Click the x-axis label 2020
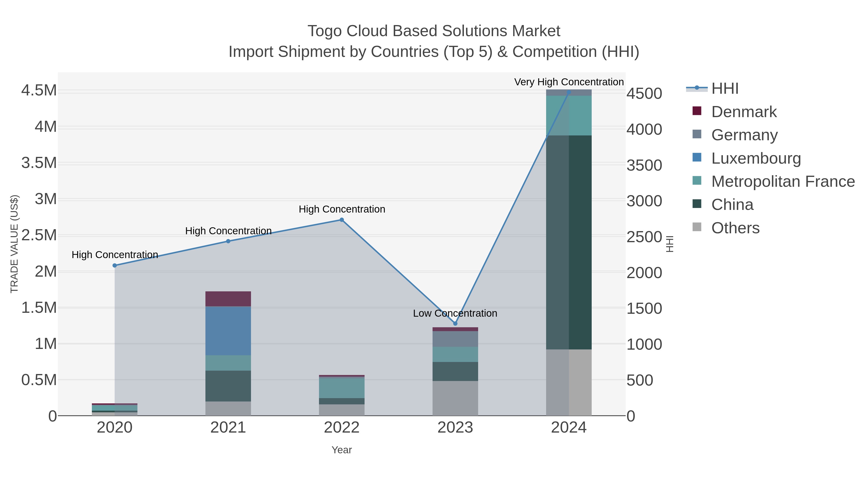The height and width of the screenshot is (488, 868). click(115, 428)
